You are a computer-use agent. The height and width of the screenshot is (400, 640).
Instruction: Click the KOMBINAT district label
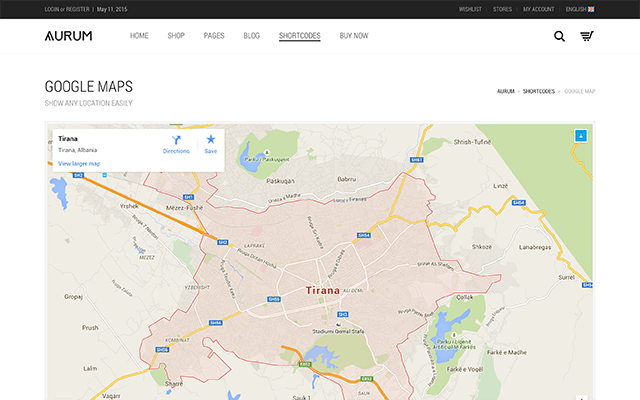click(x=177, y=340)
